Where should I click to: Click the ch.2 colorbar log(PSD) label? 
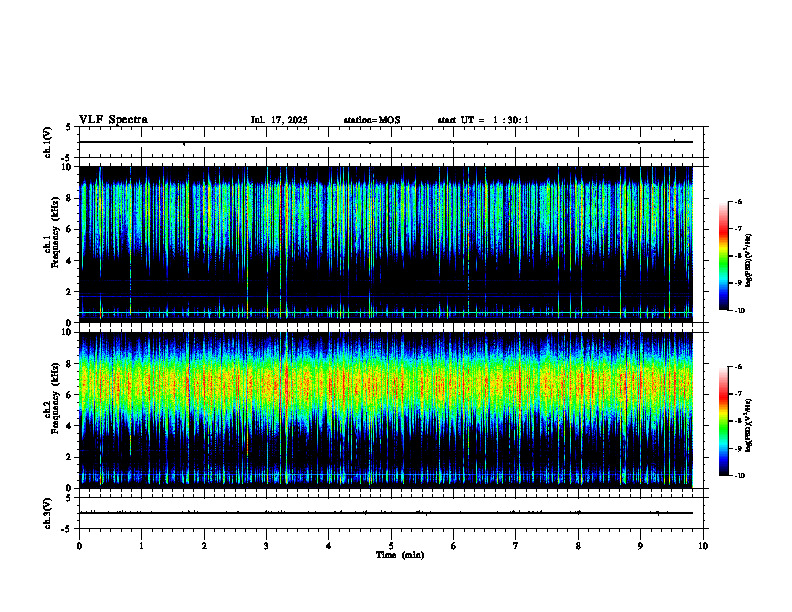click(748, 425)
